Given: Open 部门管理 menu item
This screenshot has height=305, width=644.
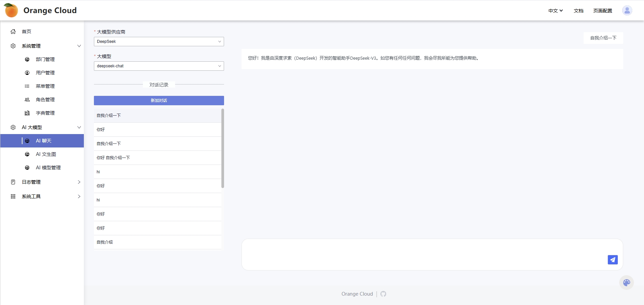Looking at the screenshot, I should (x=42, y=59).
